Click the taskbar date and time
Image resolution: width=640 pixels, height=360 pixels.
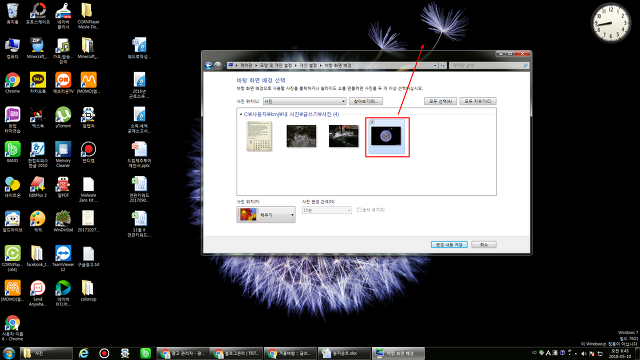pos(620,353)
